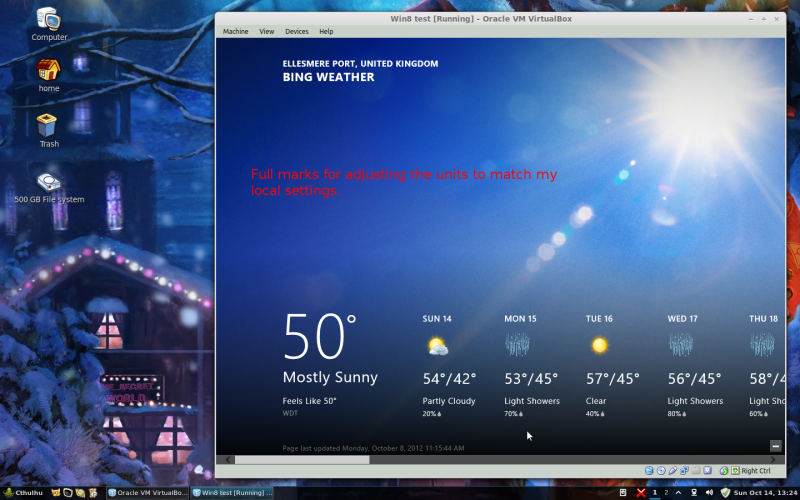Launch the terminal from the panel
This screenshot has height=500, width=800.
(68, 493)
